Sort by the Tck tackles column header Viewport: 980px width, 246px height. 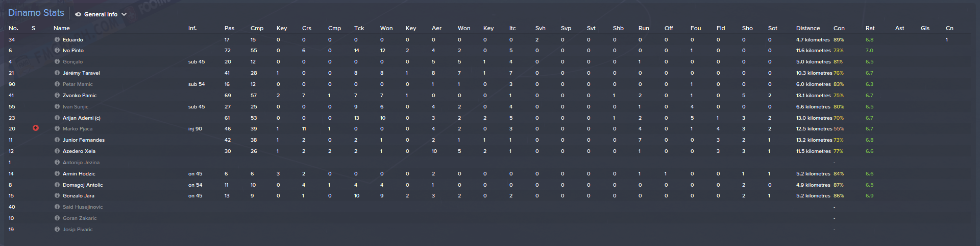click(359, 28)
